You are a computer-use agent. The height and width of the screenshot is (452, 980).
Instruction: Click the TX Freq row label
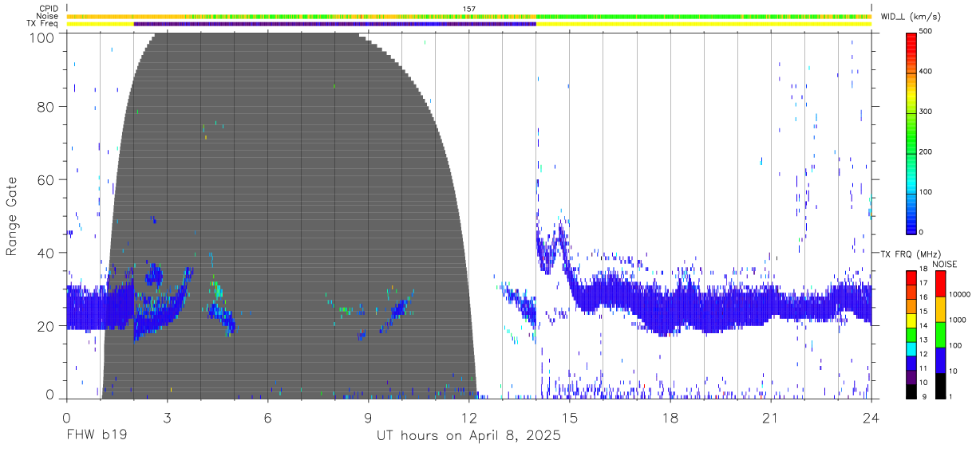(42, 24)
